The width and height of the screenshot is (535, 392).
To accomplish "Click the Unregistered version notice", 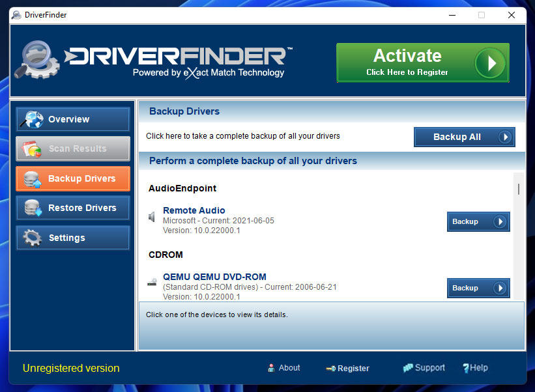I will click(70, 368).
